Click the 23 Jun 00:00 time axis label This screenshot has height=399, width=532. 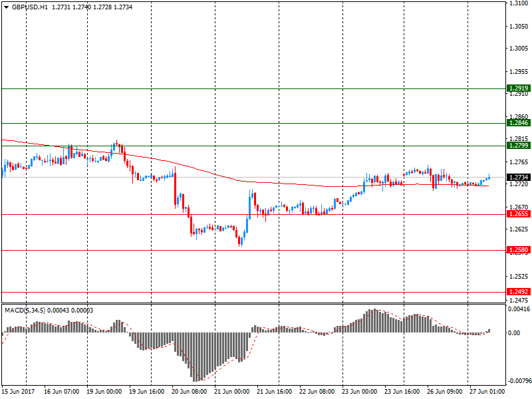[359, 392]
